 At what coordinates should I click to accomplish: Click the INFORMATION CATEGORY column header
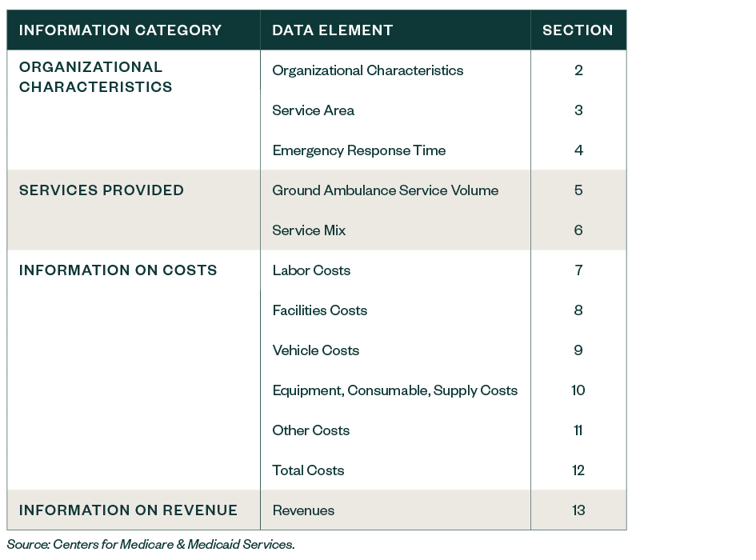120,30
